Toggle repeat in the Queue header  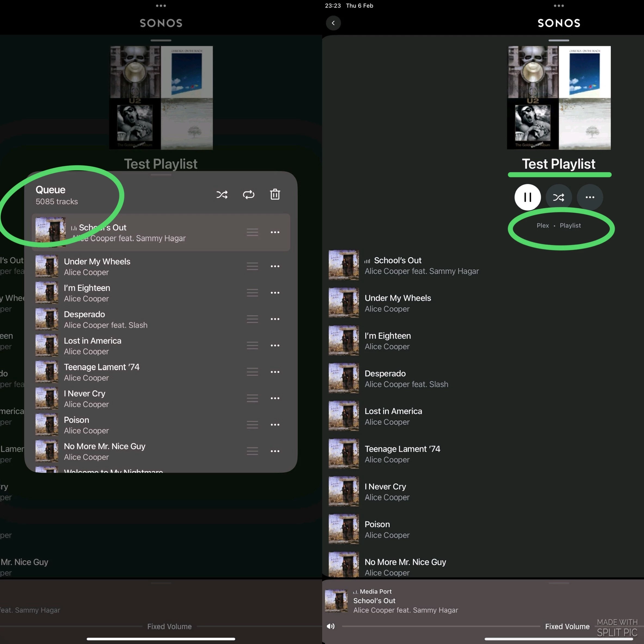coord(249,195)
